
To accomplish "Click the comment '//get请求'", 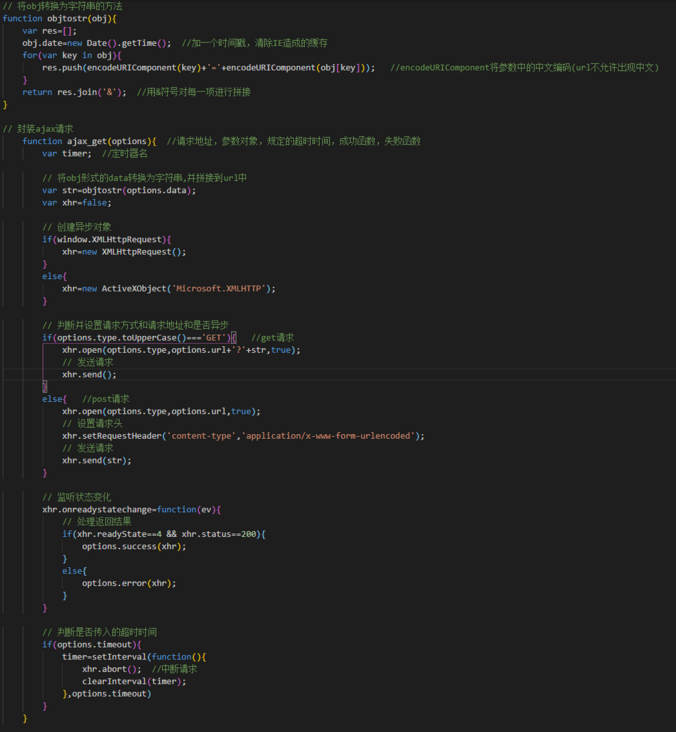I will click(273, 338).
